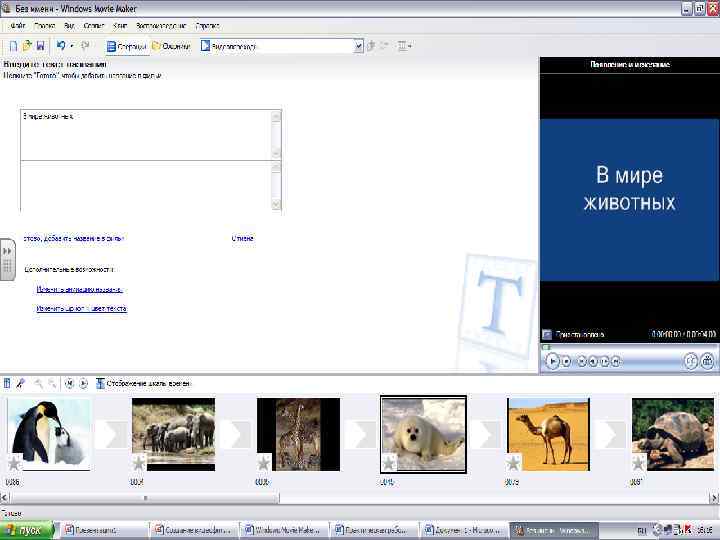The image size is (720, 540).
Task: Click the lower subtitle text box
Action: [x=146, y=186]
